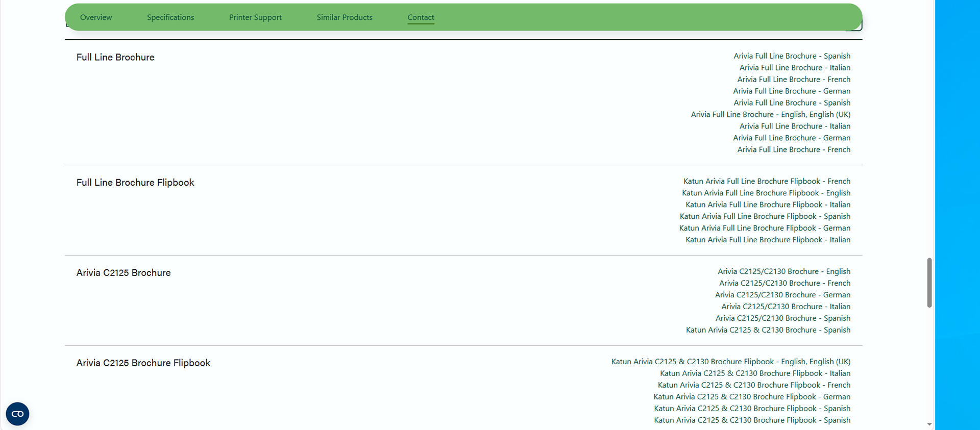Open Katun Arivia C2125 & C2130 Brochure - Spanish
Viewport: 980px width, 430px height.
(768, 330)
